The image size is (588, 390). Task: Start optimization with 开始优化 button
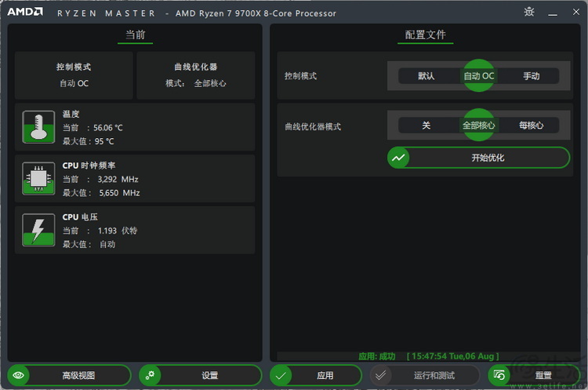pyautogui.click(x=478, y=158)
